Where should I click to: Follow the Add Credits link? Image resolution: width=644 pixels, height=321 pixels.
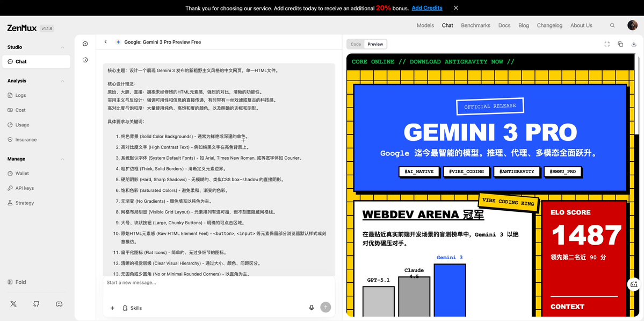click(x=426, y=8)
